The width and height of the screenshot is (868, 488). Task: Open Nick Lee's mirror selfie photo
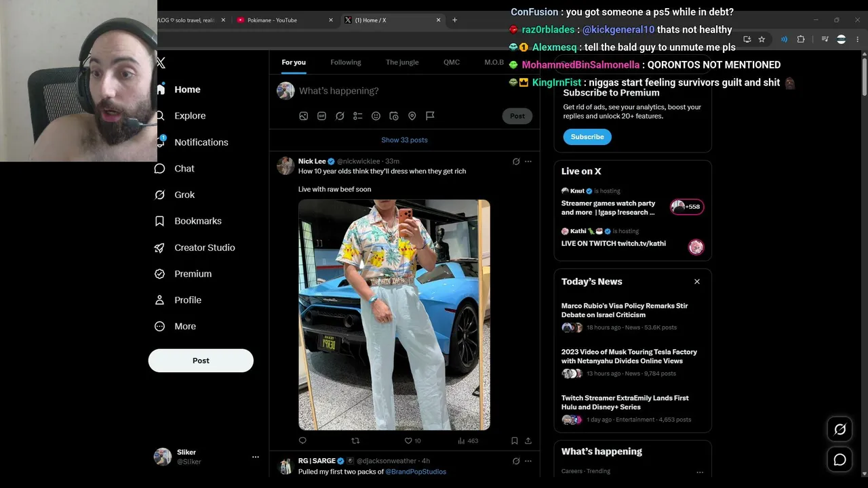click(x=394, y=314)
